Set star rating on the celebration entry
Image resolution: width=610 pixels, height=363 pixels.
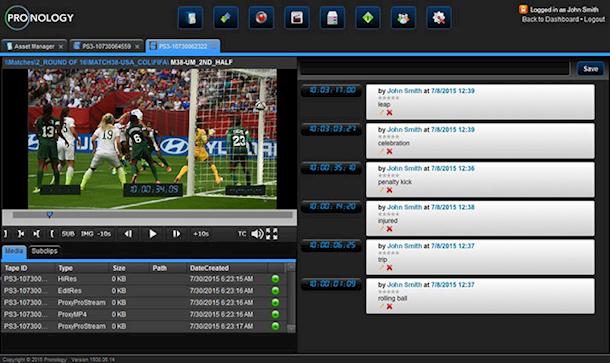point(388,137)
